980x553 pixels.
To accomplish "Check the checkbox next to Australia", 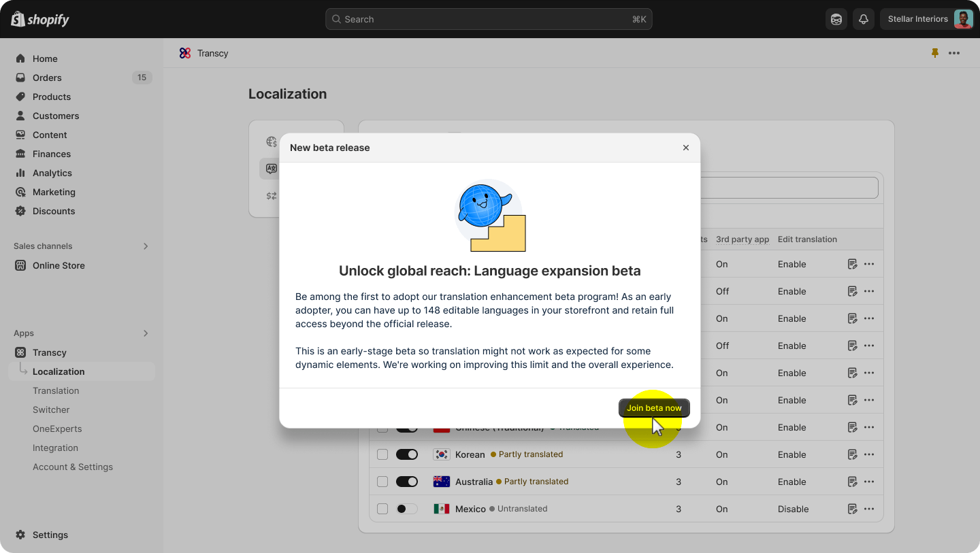I will tap(382, 482).
